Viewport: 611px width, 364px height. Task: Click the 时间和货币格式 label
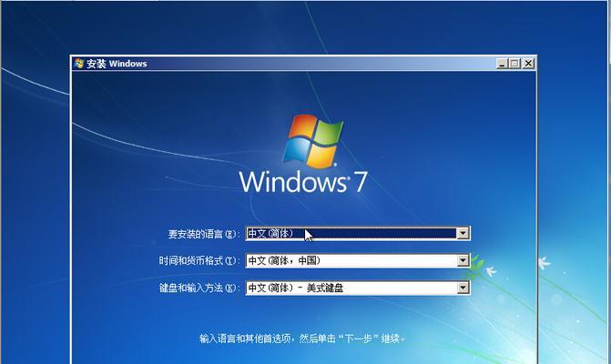coord(198,261)
